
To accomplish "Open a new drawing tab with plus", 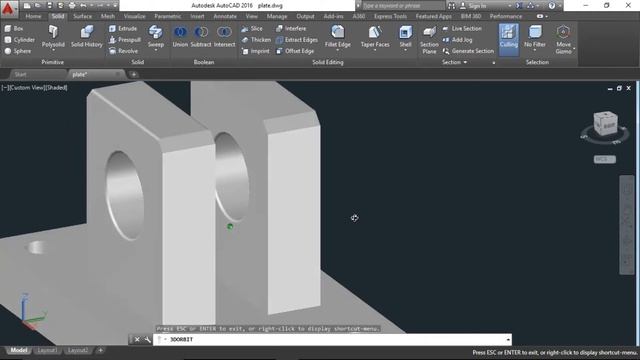I will tap(133, 74).
